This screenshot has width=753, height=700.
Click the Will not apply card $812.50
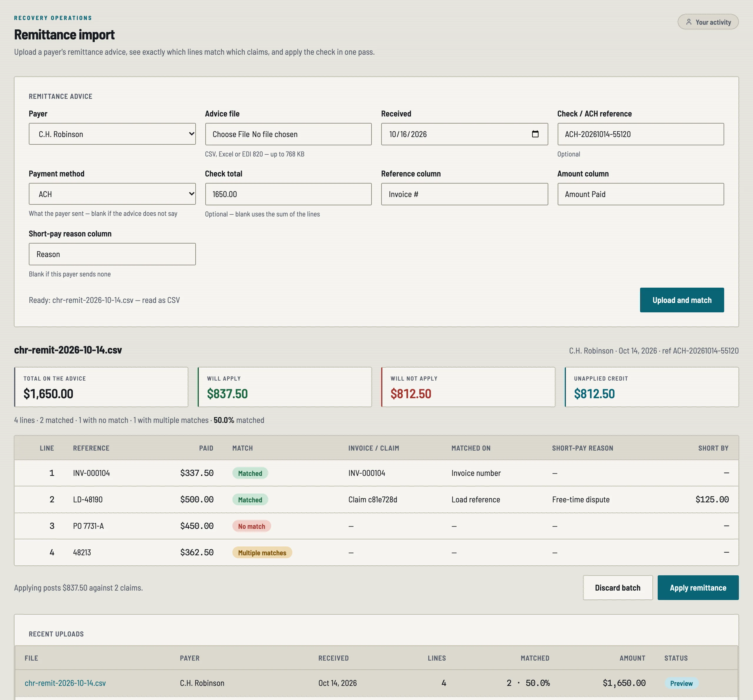pos(468,387)
